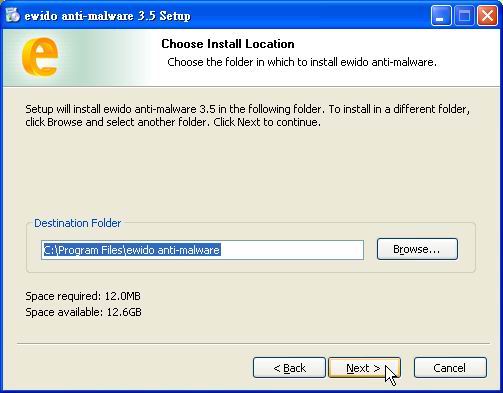Click the separator line above Back button
The height and width of the screenshot is (393, 503).
pyautogui.click(x=253, y=343)
